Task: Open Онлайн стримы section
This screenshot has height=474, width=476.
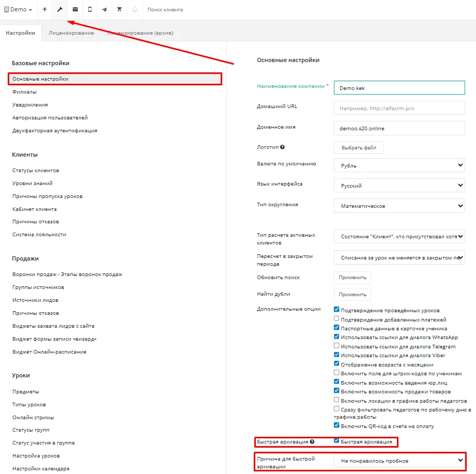Action: click(33, 418)
